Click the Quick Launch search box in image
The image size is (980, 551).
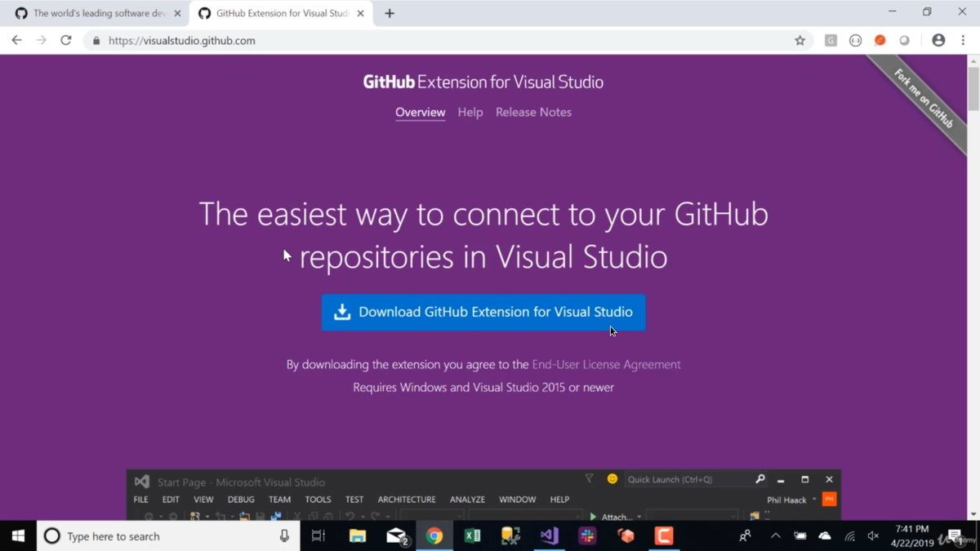pyautogui.click(x=696, y=480)
